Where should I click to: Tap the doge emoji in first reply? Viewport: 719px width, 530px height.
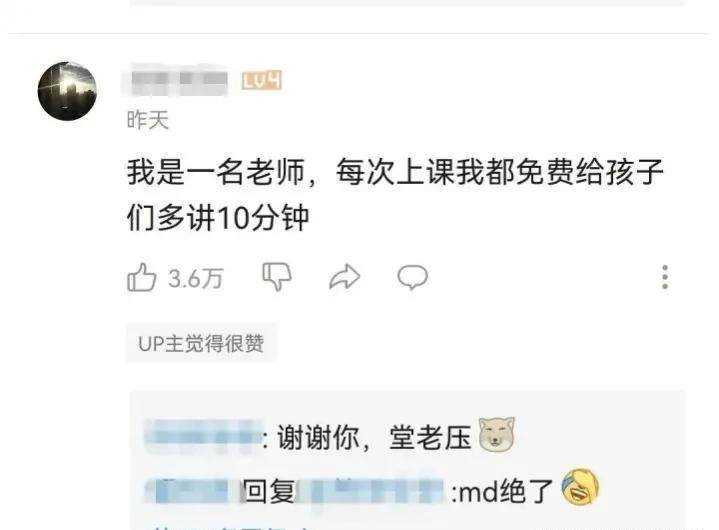(x=496, y=434)
